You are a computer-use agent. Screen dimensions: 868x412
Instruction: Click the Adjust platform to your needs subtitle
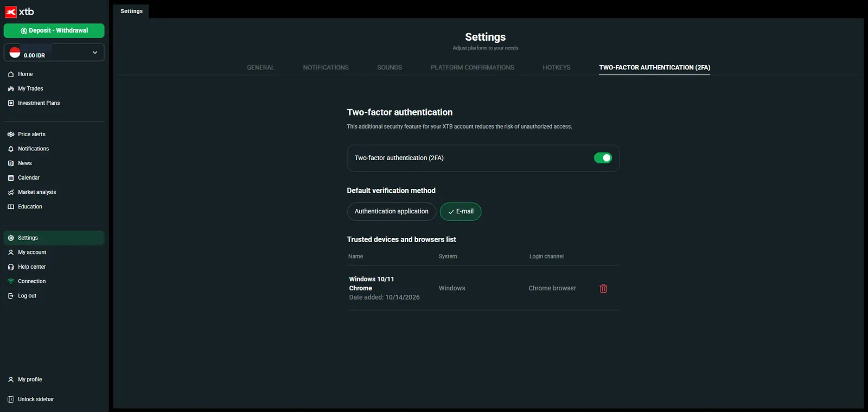point(486,48)
